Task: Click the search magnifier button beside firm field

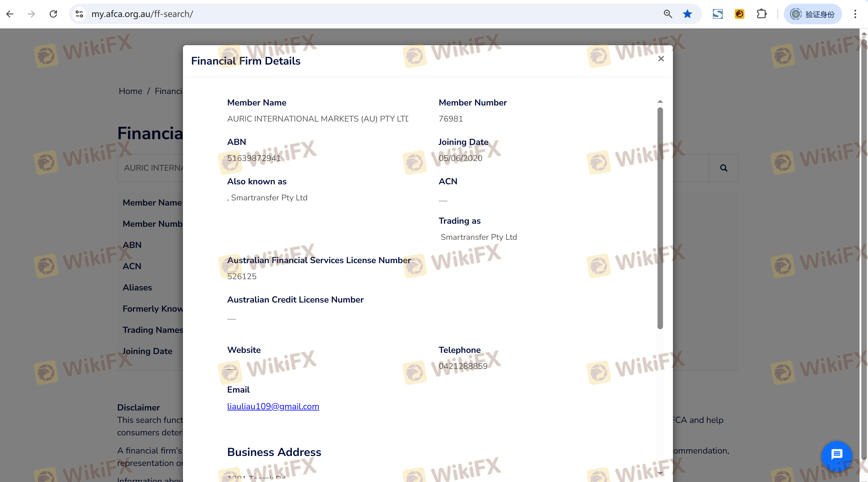Action: 724,168
